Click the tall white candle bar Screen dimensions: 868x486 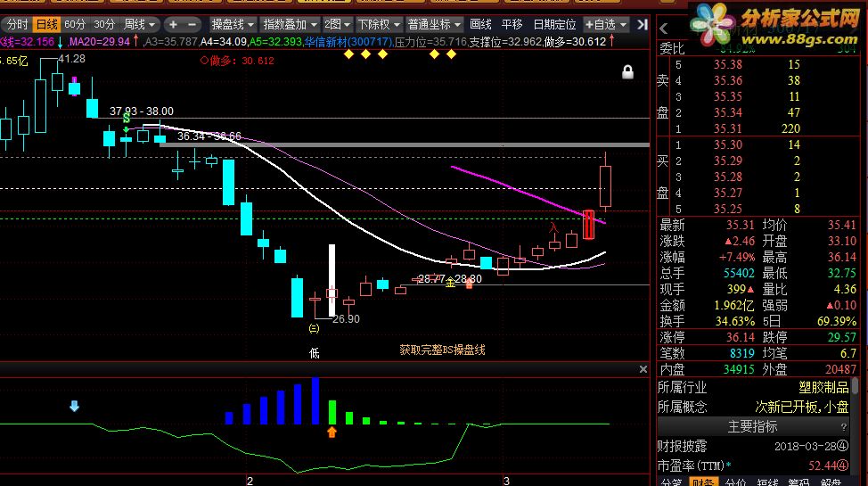pos(332,280)
